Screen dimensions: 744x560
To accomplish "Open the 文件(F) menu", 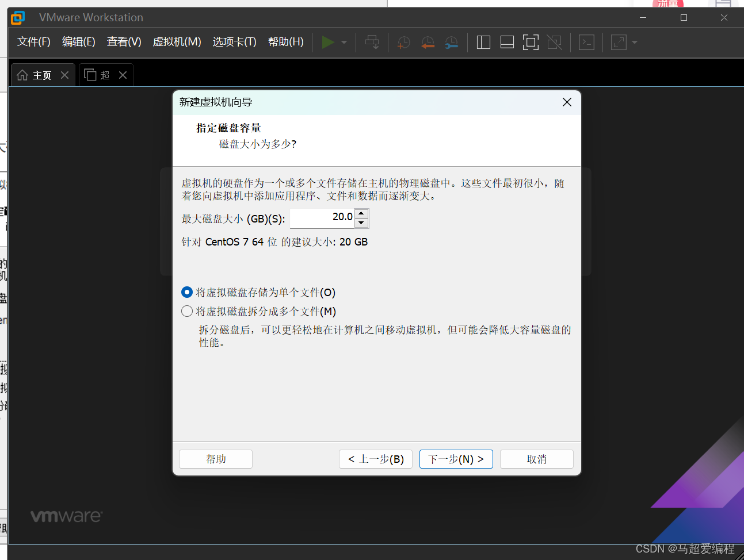I will 34,41.
